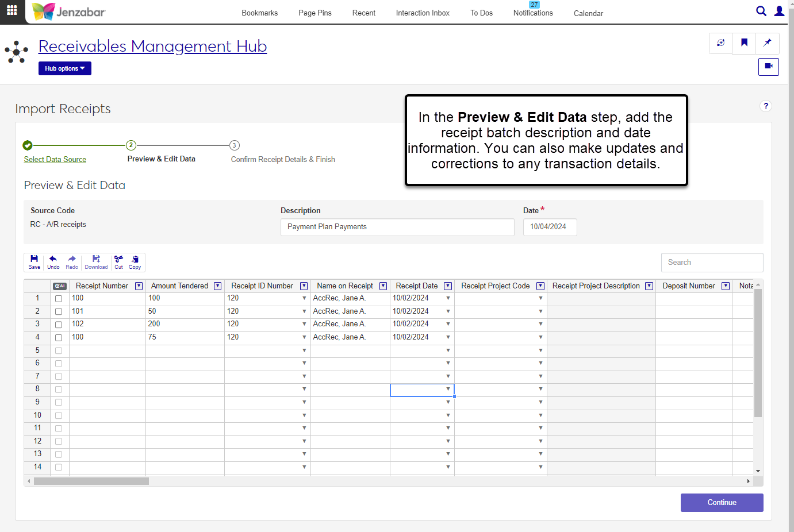Tick the row 3 receipt checkbox
The width and height of the screenshot is (794, 532).
pyautogui.click(x=59, y=325)
